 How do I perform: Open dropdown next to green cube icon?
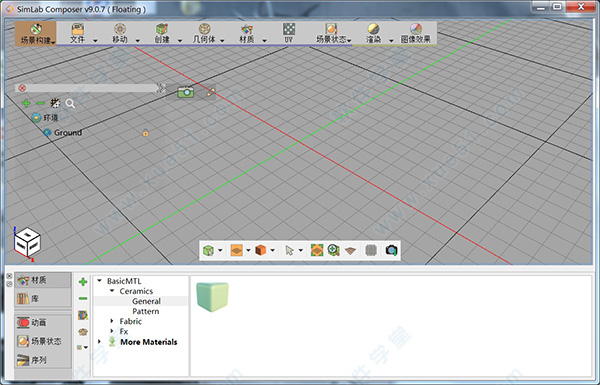coord(220,251)
